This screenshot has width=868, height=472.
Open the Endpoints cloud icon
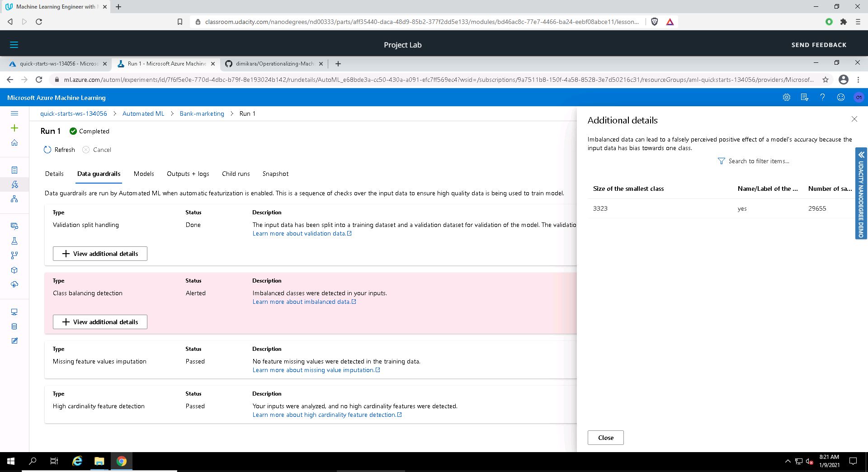[14, 284]
